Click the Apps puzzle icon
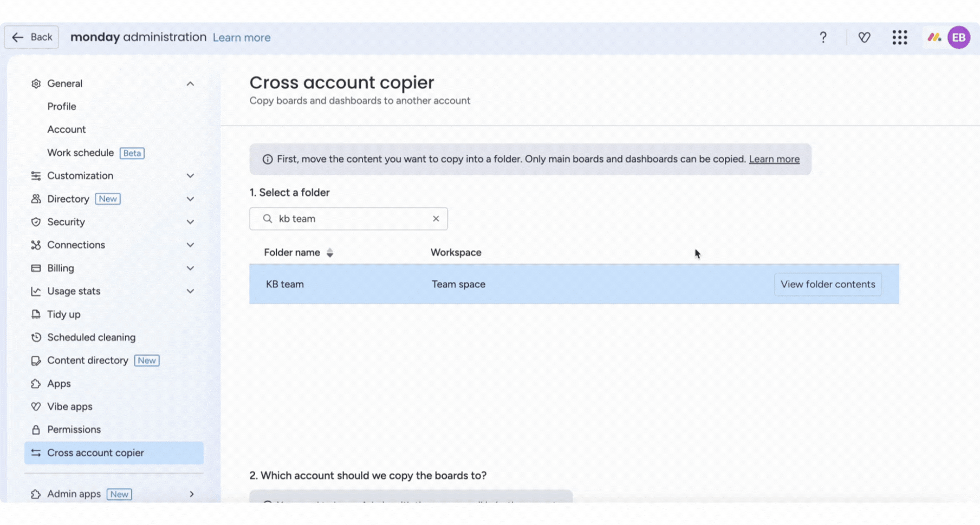Viewport: 980px width, 525px height. click(36, 384)
